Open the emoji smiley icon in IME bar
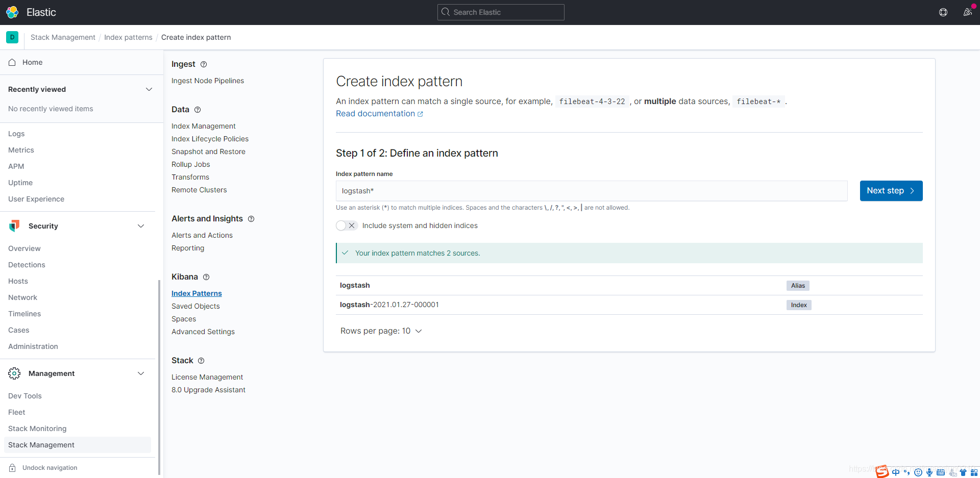The width and height of the screenshot is (980, 478). (x=918, y=472)
